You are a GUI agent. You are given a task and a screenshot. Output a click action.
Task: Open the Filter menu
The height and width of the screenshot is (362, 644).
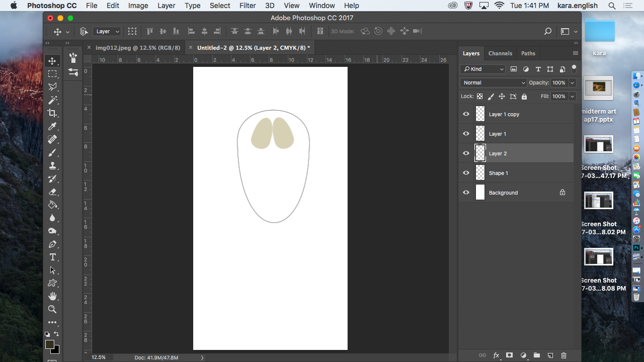coord(247,6)
